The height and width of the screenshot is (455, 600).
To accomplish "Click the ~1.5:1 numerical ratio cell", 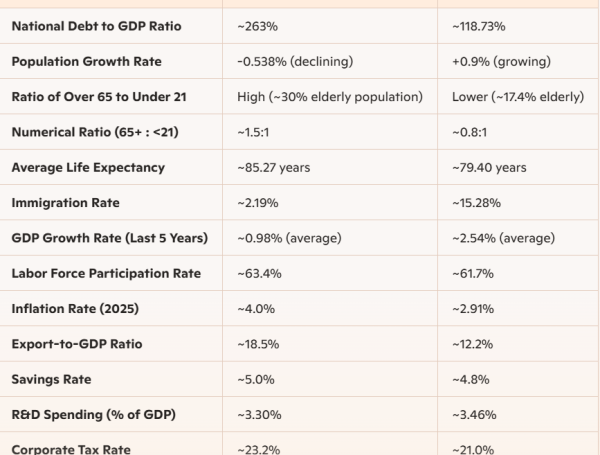I will (252, 131).
